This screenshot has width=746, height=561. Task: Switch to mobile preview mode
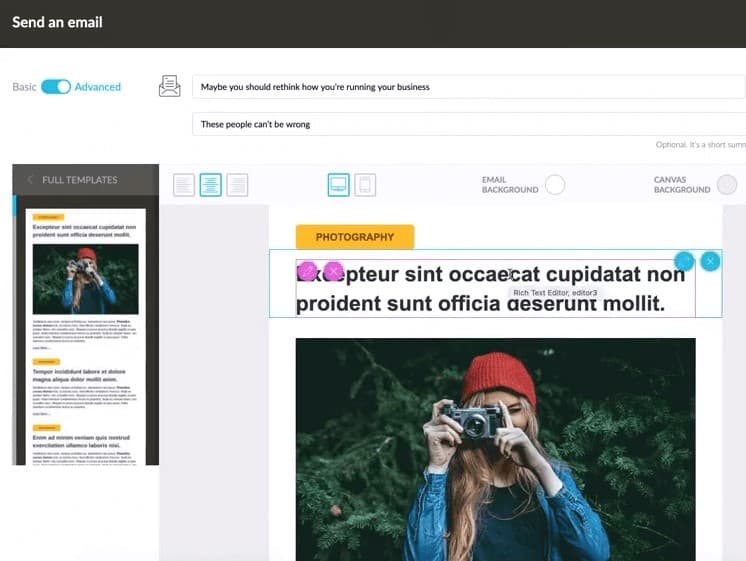(x=365, y=185)
